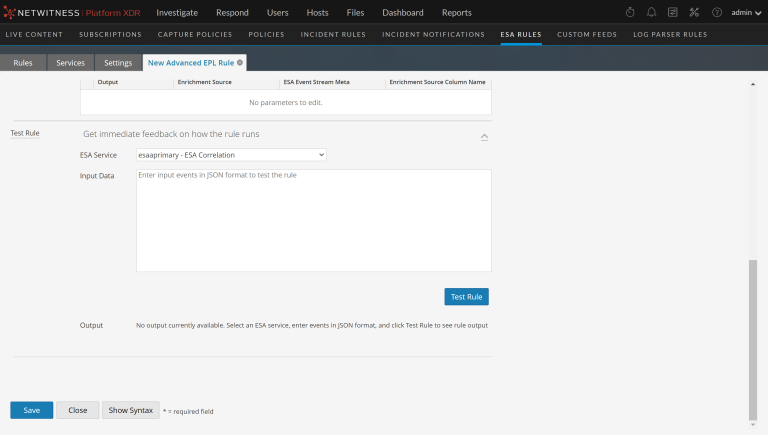Switch to the Services tab
768x435 pixels.
click(70, 63)
